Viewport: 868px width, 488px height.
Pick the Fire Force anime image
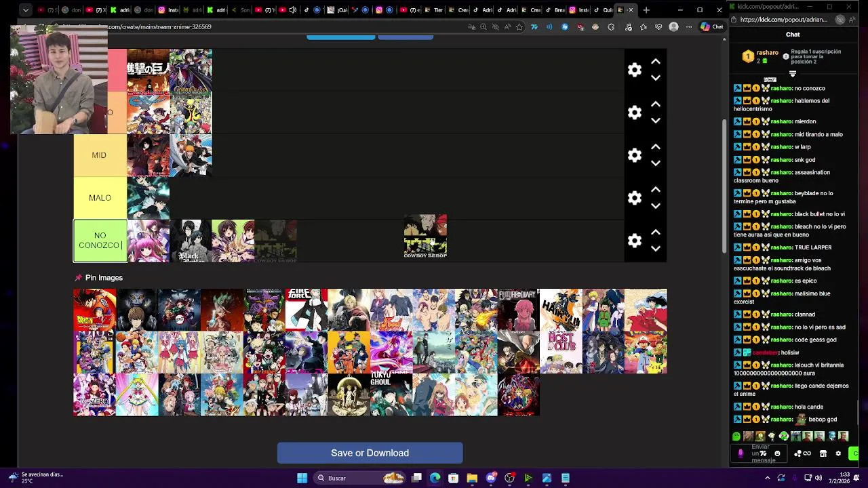click(x=306, y=310)
